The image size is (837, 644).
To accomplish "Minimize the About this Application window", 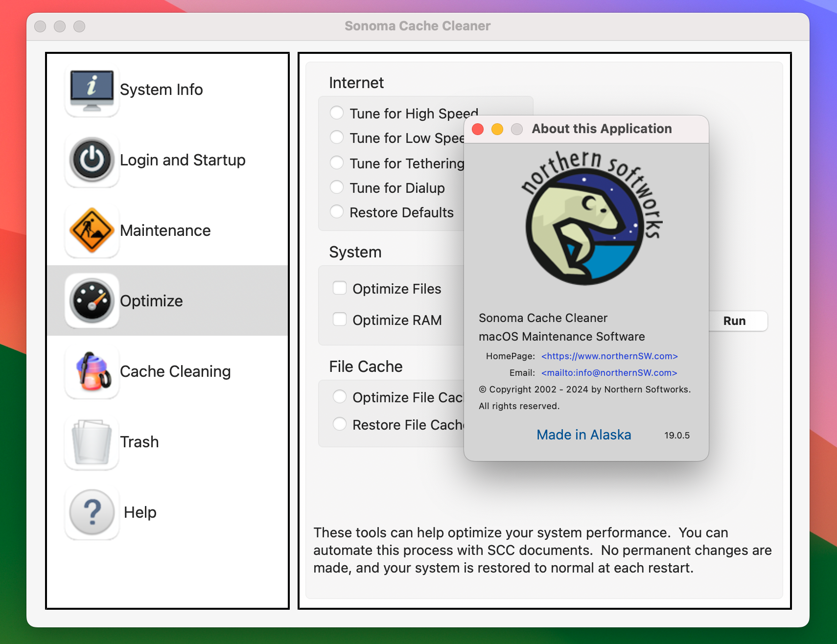I will coord(497,129).
